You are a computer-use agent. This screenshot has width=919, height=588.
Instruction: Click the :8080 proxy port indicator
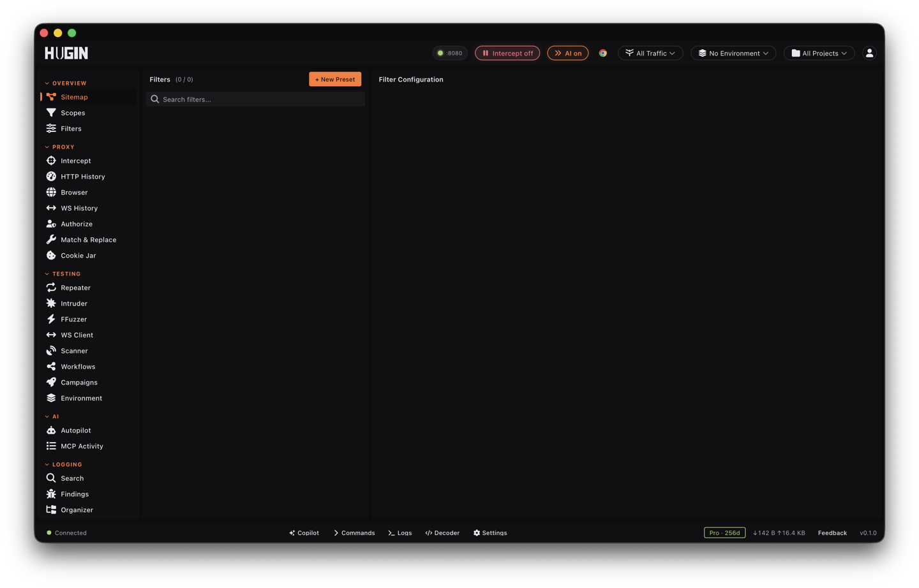click(x=450, y=53)
